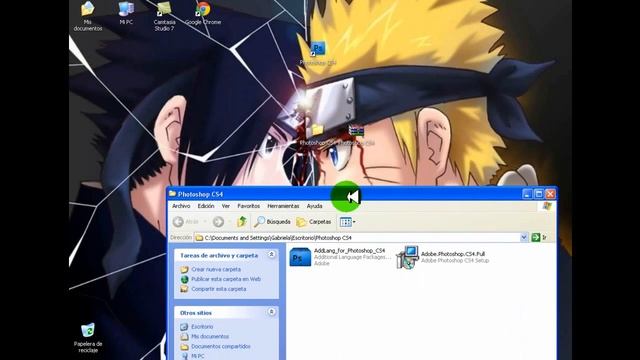Open the Favoritos menu
640x360 pixels.
tap(249, 206)
